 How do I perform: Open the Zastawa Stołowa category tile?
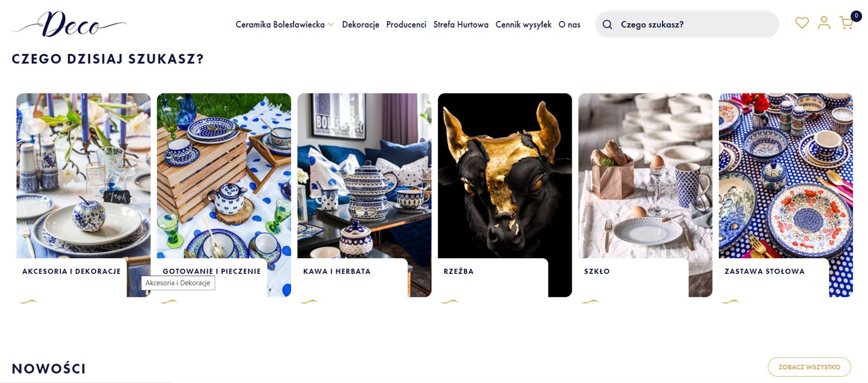[x=786, y=195]
